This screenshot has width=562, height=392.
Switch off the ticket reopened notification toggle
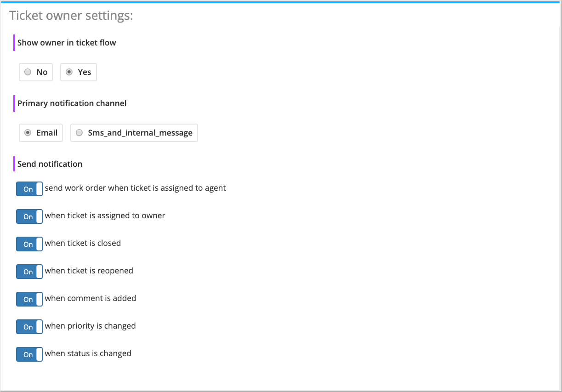pyautogui.click(x=29, y=272)
